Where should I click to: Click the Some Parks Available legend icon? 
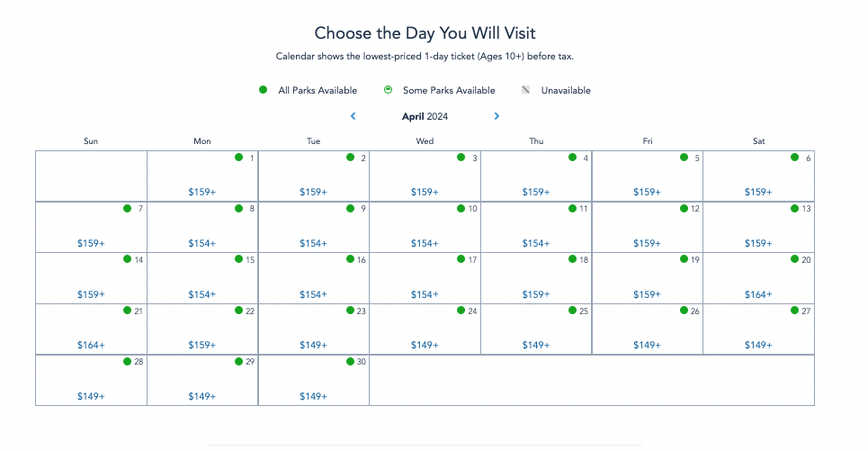pos(388,90)
